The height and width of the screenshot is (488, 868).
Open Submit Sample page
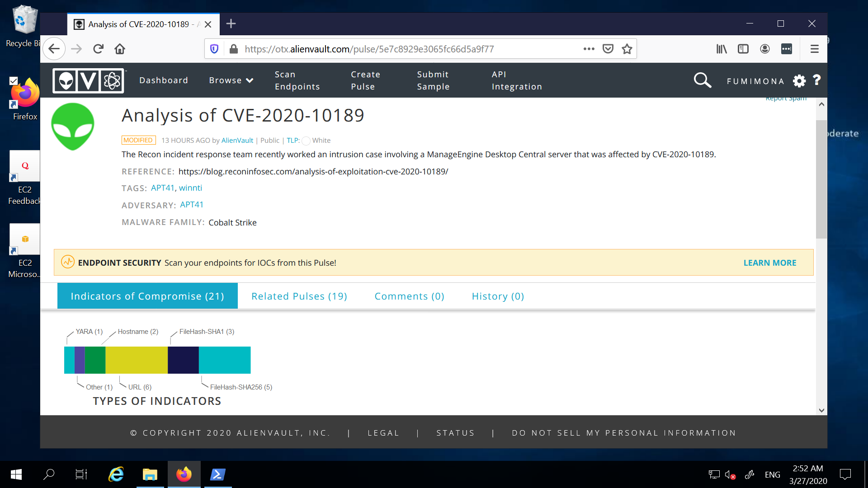433,80
